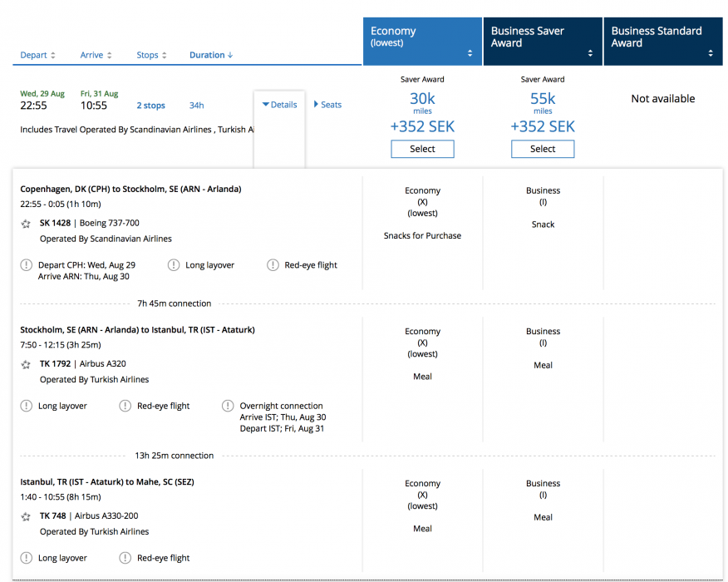This screenshot has width=728, height=582.
Task: Click Red-eye flight info icon under TK 748
Action: tap(125, 559)
